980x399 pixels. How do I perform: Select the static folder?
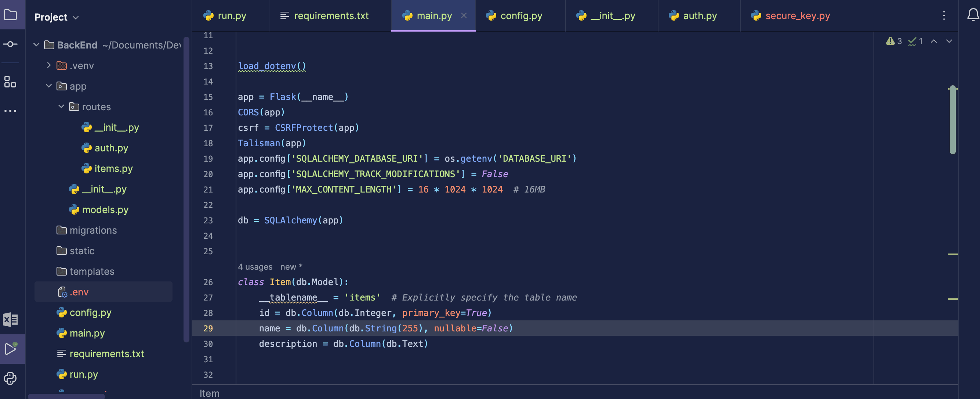coord(75,251)
